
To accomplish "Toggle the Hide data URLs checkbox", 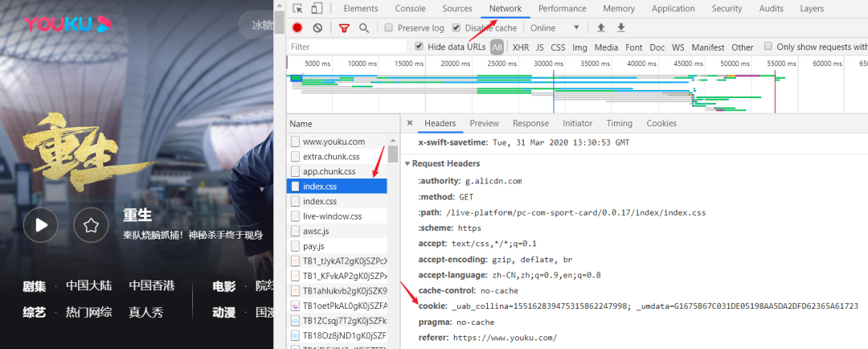I will [x=419, y=47].
